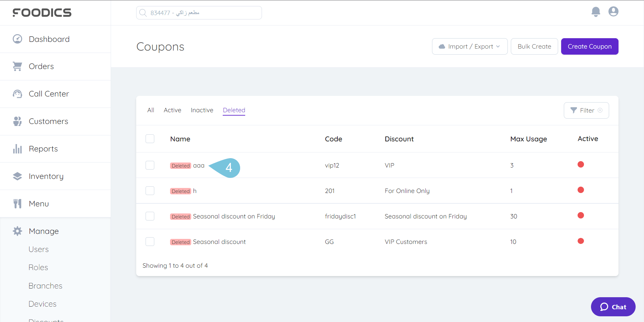The height and width of the screenshot is (322, 644).
Task: Click the red Active status dot for aaa
Action: pos(581,165)
